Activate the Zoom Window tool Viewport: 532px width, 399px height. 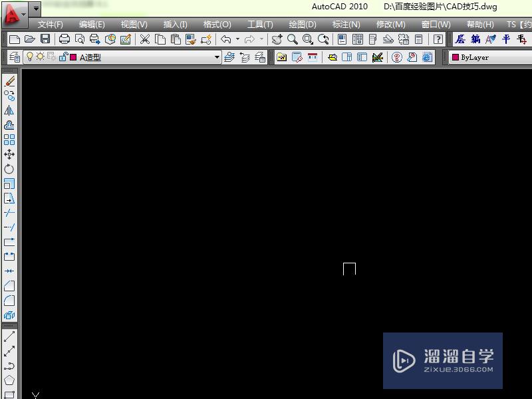[307, 39]
